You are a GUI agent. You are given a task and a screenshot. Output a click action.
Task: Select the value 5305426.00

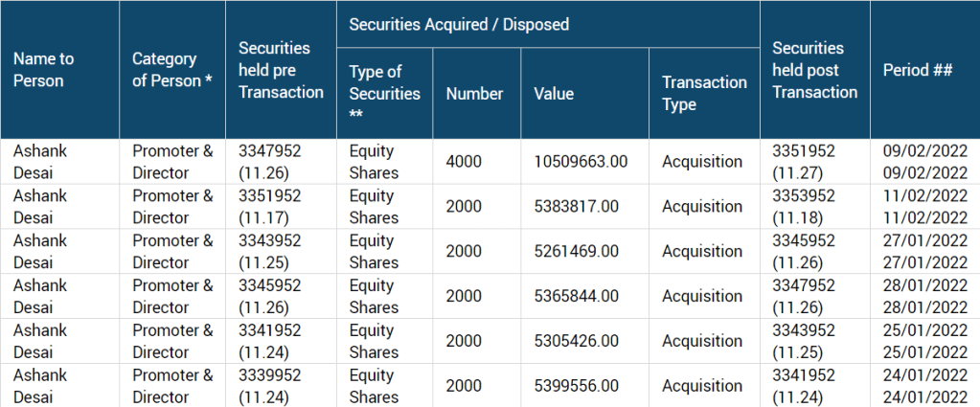(x=577, y=341)
